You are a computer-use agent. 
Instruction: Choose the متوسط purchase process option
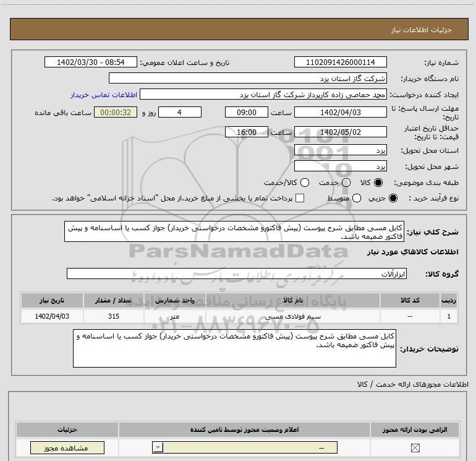pos(357,198)
